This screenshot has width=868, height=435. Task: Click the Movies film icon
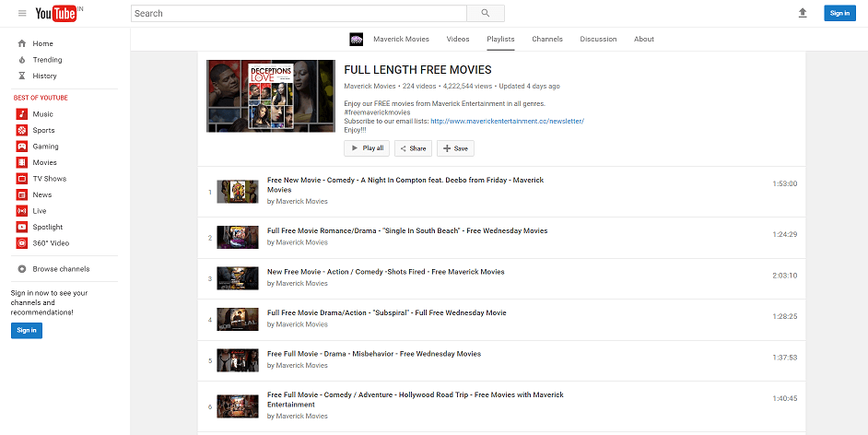pyautogui.click(x=21, y=162)
